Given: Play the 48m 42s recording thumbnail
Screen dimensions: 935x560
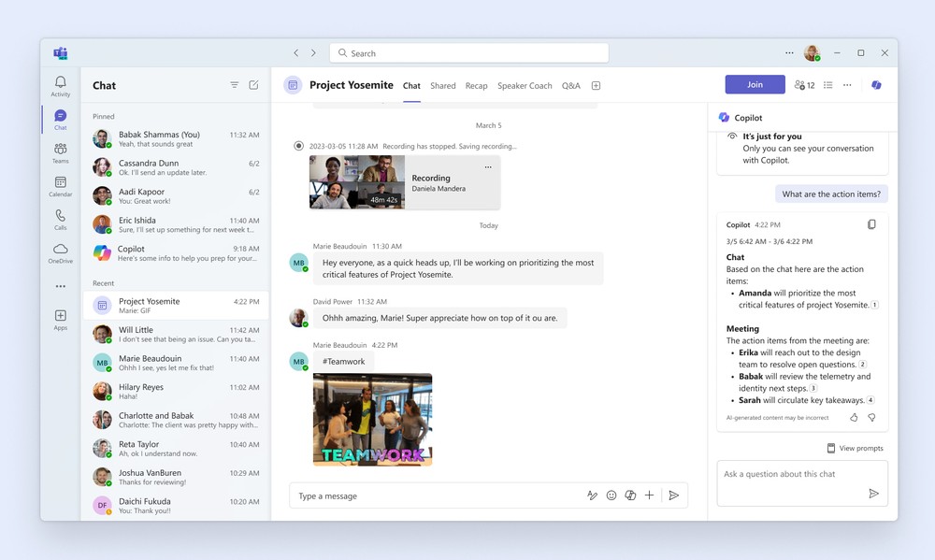Looking at the screenshot, I should 357,182.
